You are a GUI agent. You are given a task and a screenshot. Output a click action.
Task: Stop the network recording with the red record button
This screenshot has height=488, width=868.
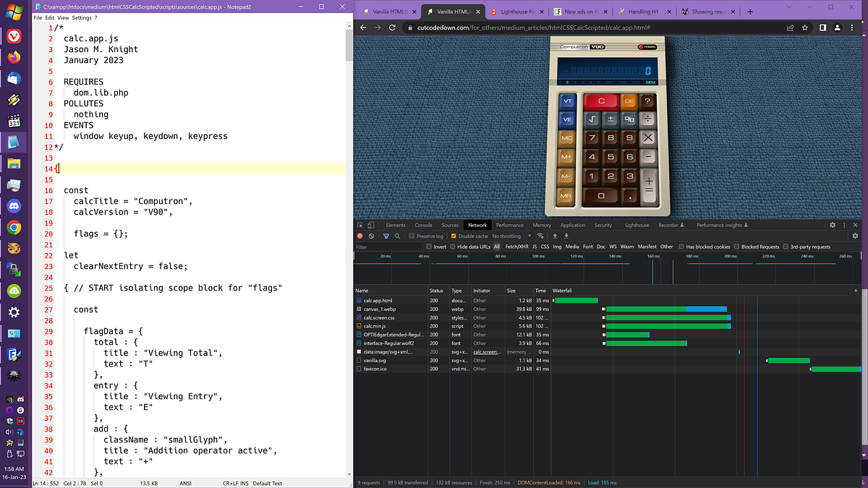[x=359, y=236]
